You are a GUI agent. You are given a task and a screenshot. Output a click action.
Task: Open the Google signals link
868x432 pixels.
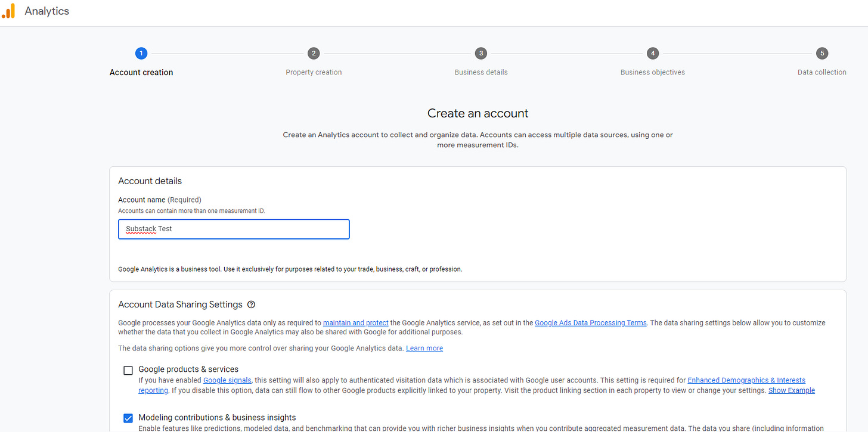(x=227, y=380)
